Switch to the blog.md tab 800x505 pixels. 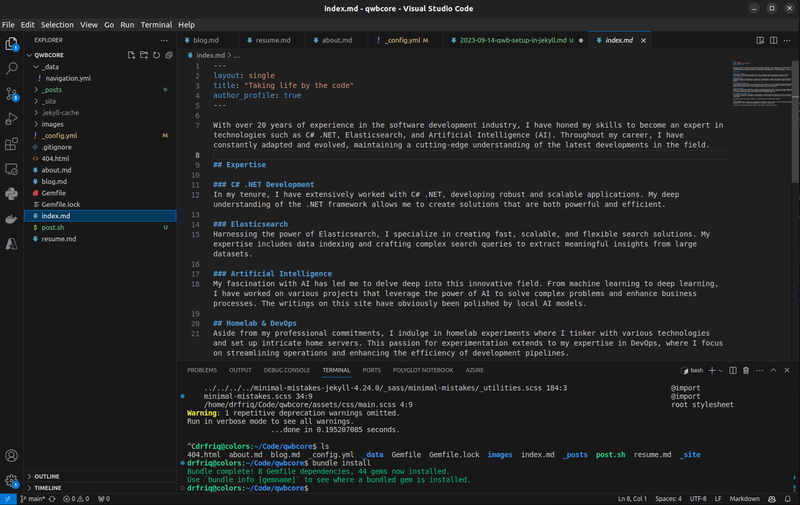206,40
